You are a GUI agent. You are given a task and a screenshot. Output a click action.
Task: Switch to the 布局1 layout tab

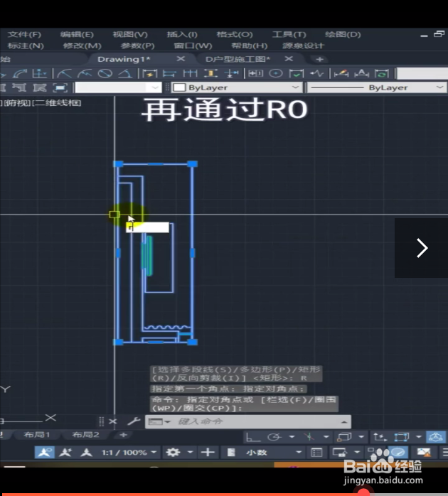[37, 435]
